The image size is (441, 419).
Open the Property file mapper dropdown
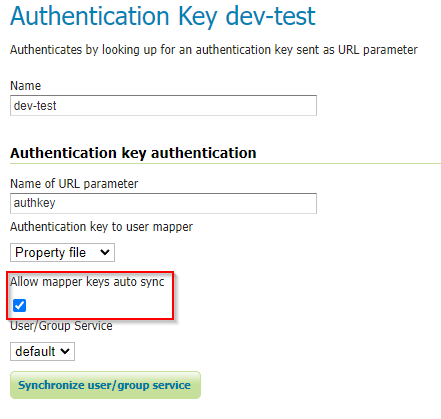(62, 252)
